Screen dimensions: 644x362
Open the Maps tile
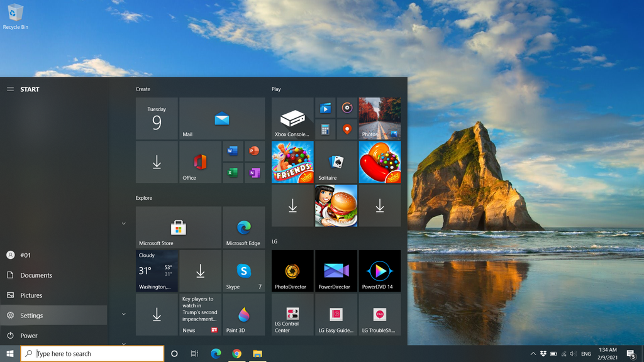click(345, 131)
